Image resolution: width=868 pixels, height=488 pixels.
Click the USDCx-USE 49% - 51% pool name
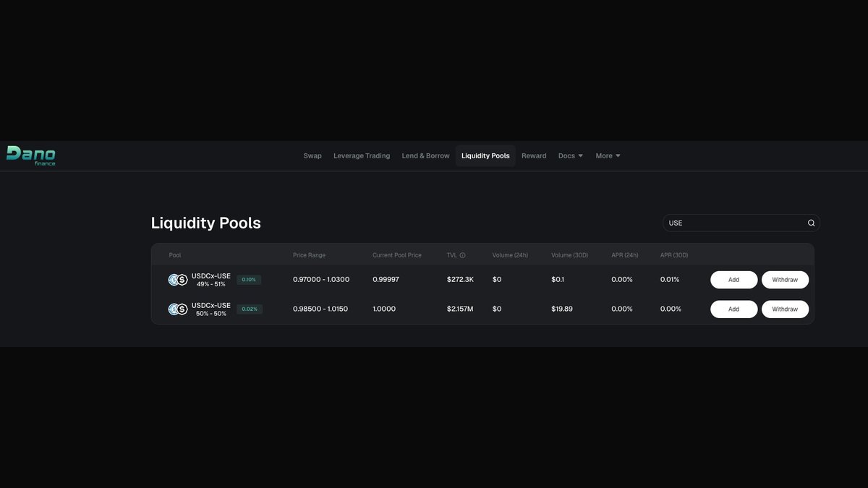[211, 280]
